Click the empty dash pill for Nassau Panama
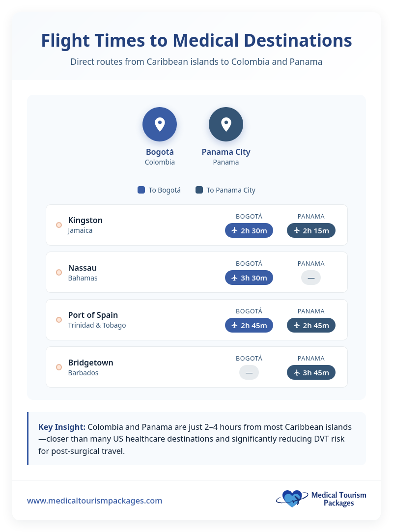The image size is (393, 532). [311, 278]
